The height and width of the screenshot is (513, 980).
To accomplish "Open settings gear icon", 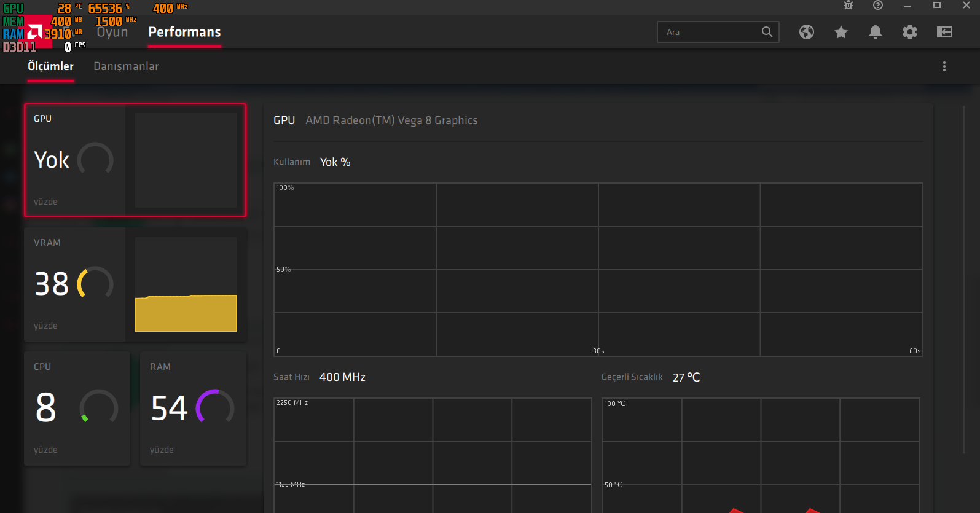I will pos(910,32).
